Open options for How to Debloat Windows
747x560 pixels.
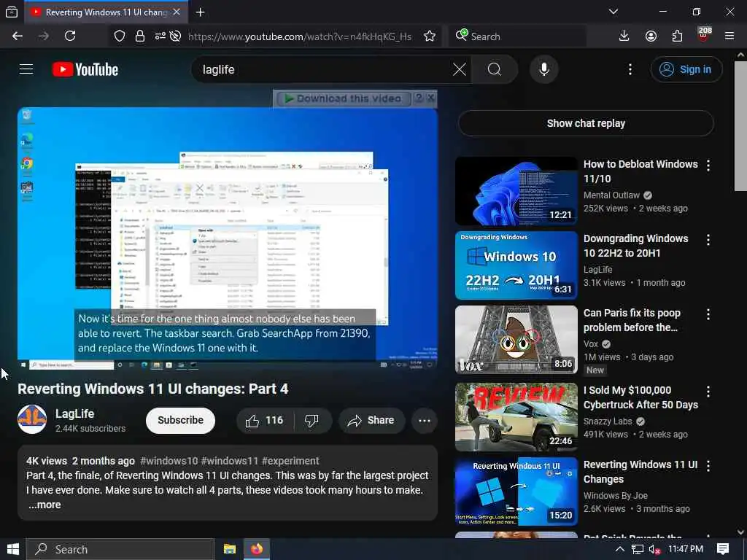point(708,166)
